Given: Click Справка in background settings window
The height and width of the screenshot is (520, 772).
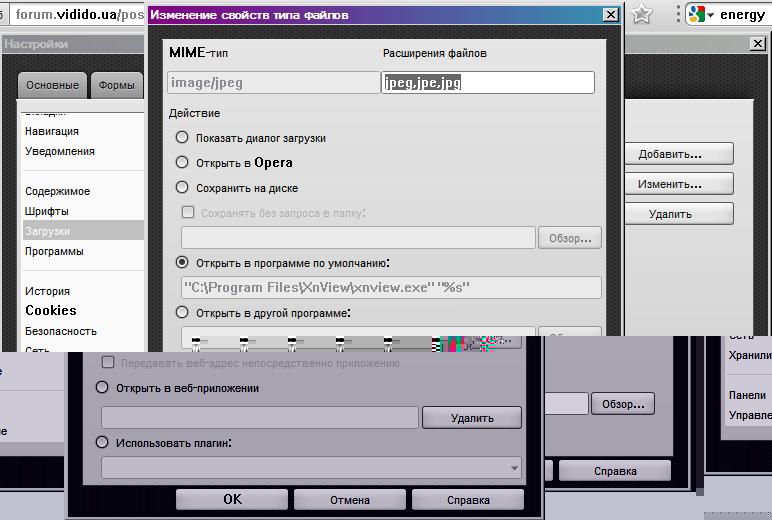Looking at the screenshot, I should [615, 471].
